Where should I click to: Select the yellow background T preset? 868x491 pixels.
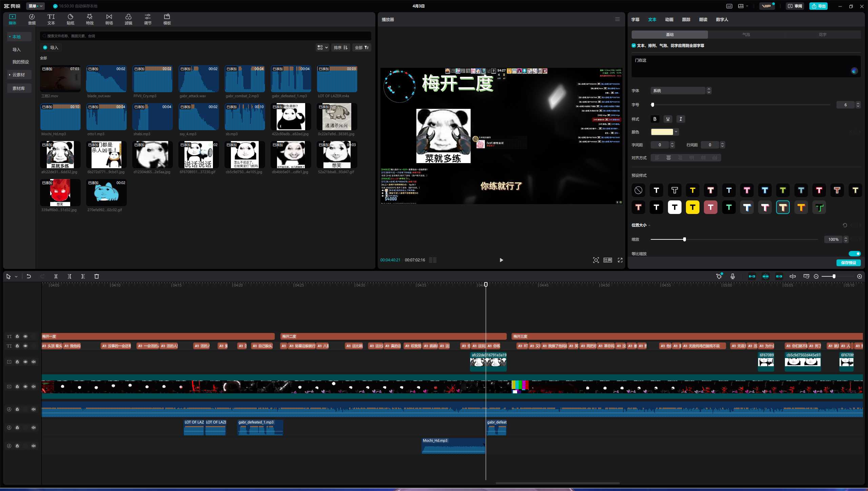pyautogui.click(x=692, y=207)
